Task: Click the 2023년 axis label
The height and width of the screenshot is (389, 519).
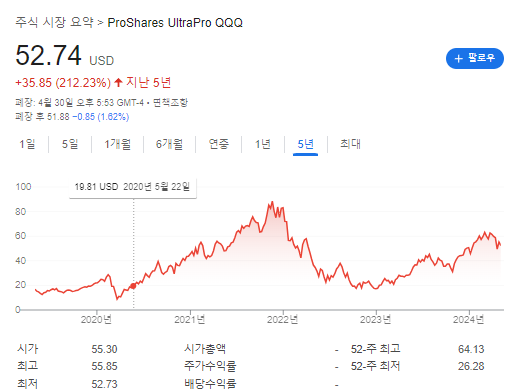Action: [x=375, y=320]
